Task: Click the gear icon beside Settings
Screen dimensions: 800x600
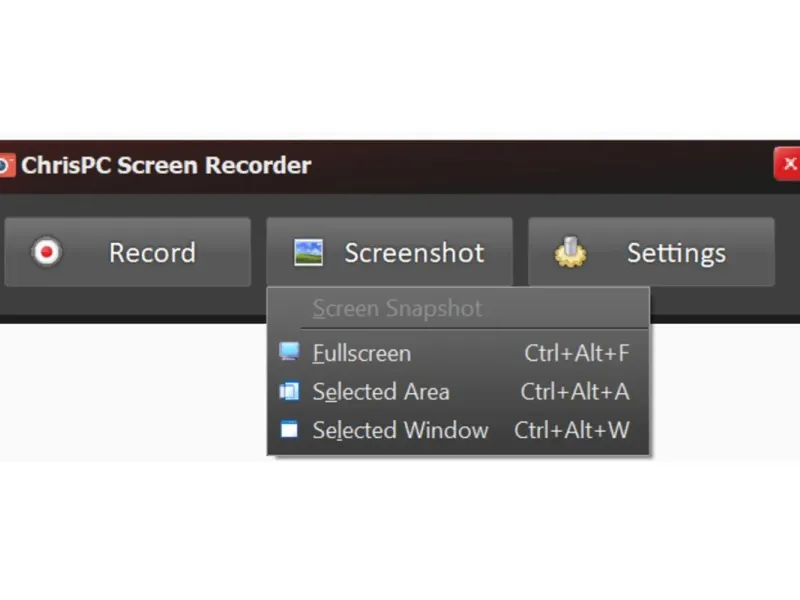Action: (x=570, y=253)
